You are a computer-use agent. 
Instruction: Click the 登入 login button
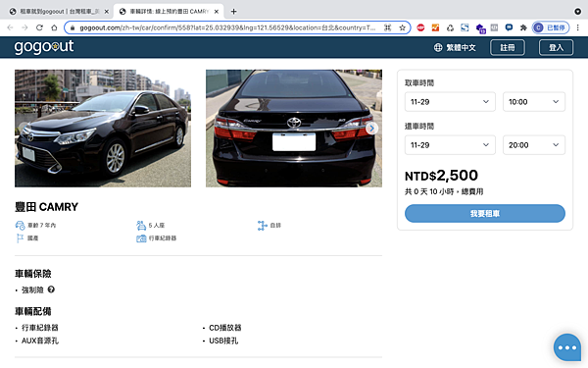[556, 48]
